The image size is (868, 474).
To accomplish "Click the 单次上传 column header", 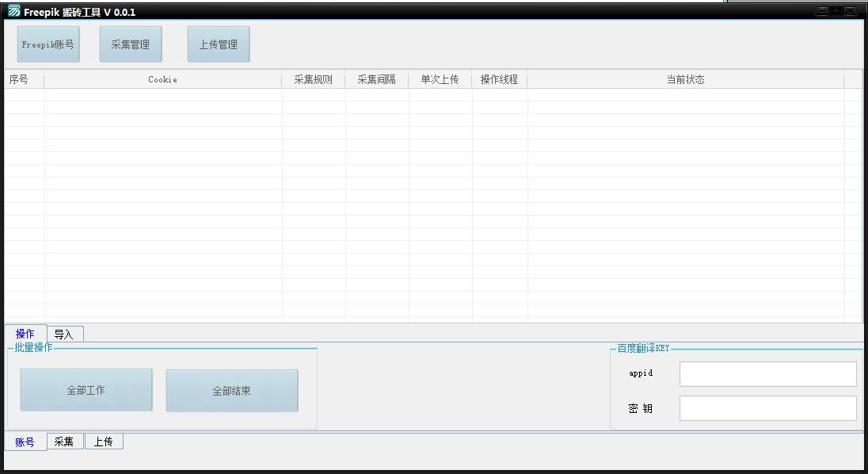I will coord(440,79).
